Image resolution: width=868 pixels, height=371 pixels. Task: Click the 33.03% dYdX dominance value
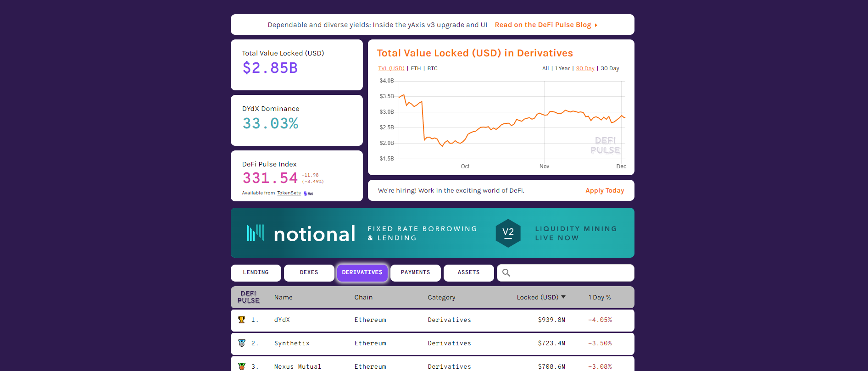click(x=270, y=123)
